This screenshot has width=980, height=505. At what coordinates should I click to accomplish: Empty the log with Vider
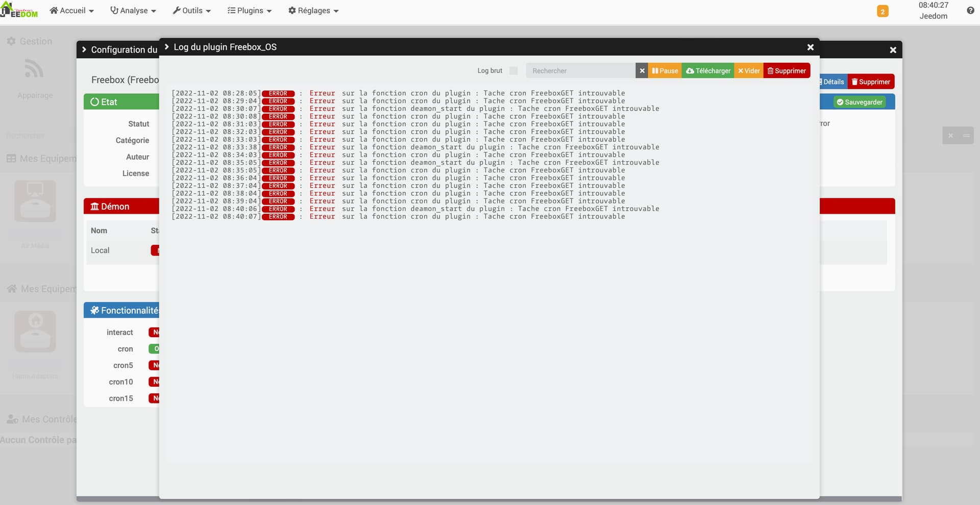(x=749, y=71)
